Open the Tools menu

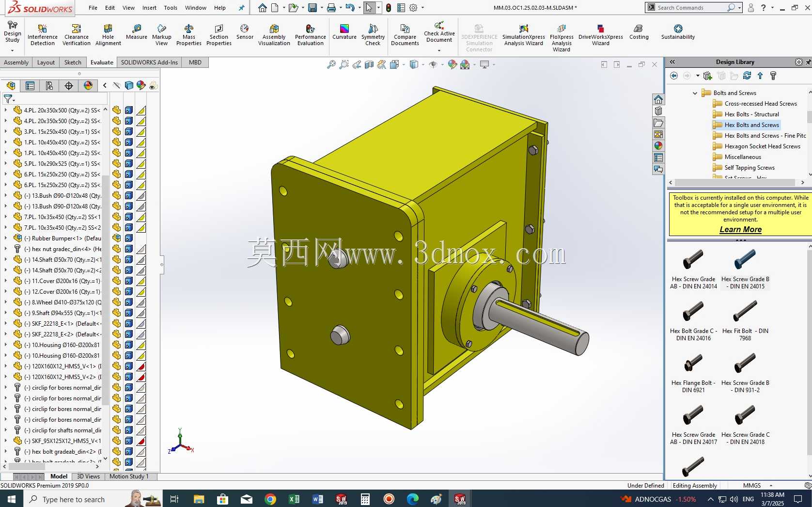click(x=171, y=8)
